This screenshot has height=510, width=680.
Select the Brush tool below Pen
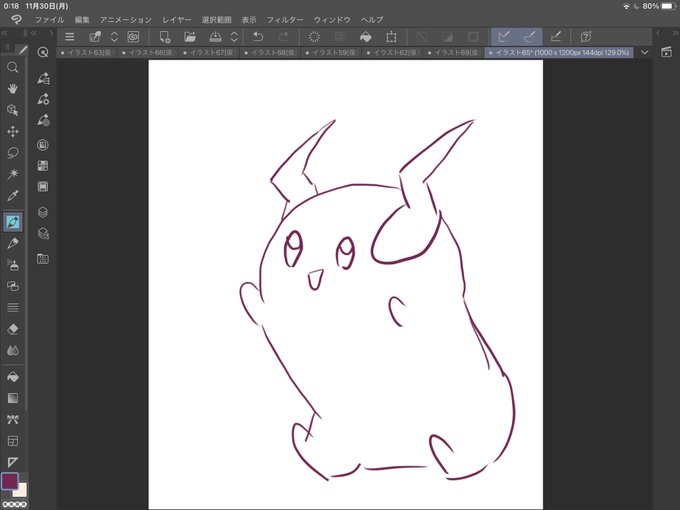[x=13, y=243]
